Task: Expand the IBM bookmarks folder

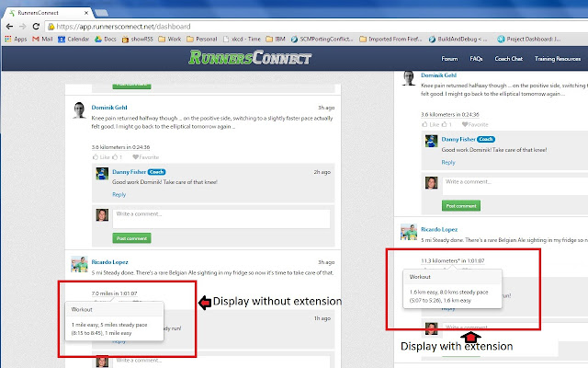Action: (x=276, y=39)
